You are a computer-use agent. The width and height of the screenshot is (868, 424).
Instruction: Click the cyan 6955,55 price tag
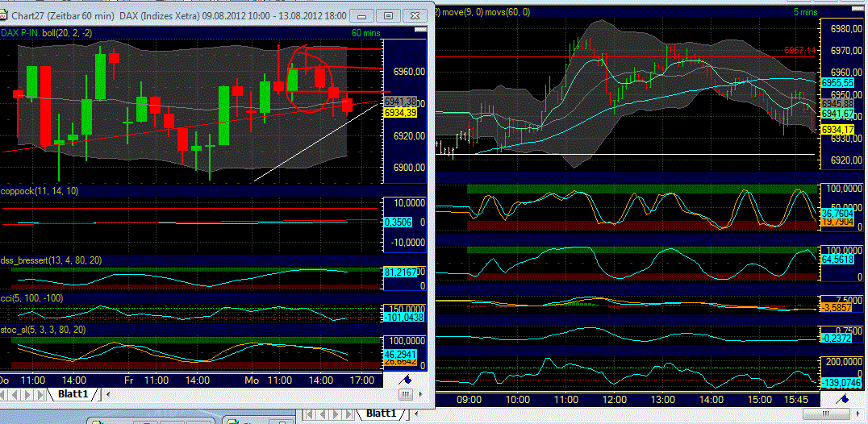(x=837, y=81)
